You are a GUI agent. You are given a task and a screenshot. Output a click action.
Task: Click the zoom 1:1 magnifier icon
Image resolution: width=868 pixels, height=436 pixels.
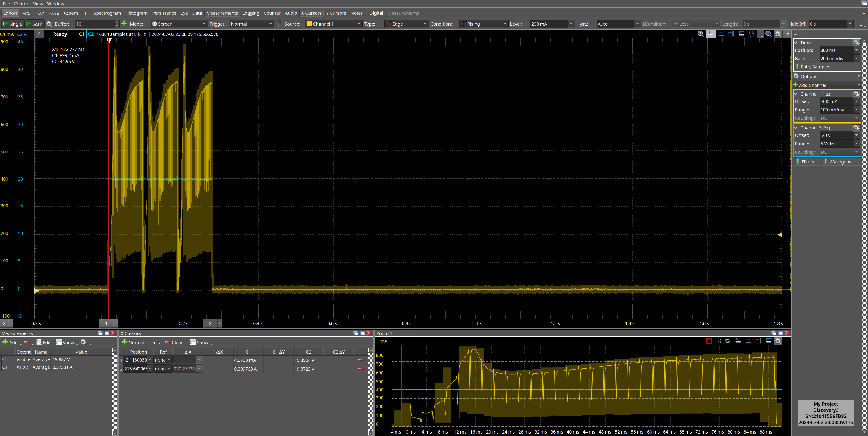(701, 34)
